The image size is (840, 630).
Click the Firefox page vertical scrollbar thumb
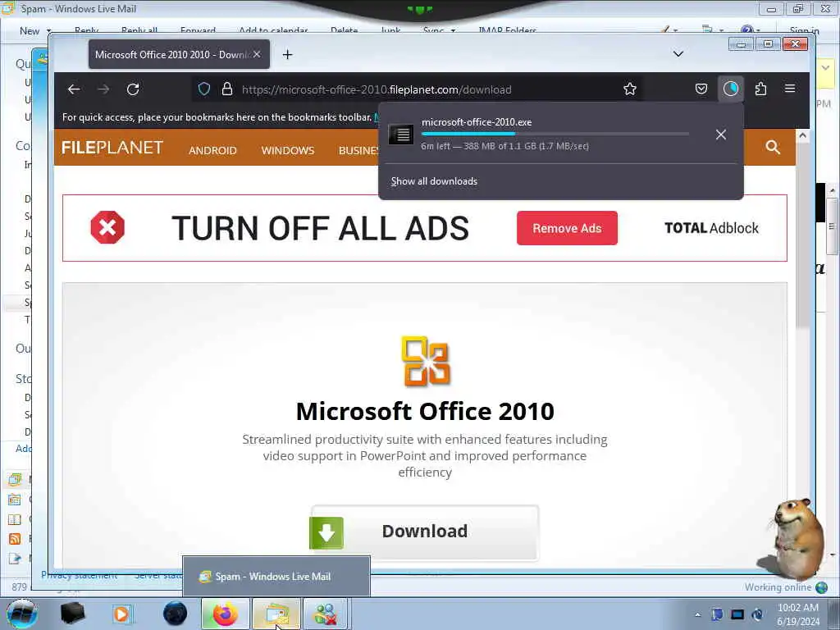pyautogui.click(x=802, y=234)
